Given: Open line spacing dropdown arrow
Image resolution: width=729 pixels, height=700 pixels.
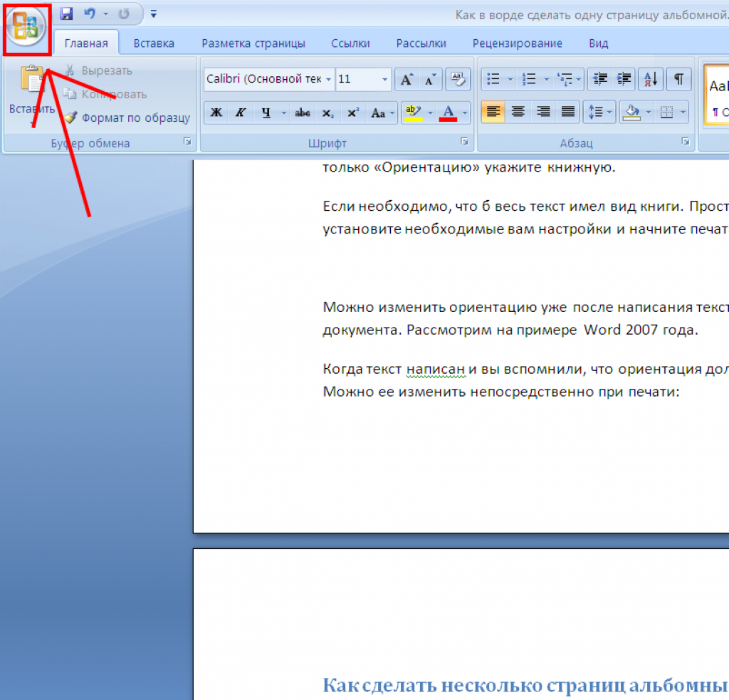Looking at the screenshot, I should [609, 113].
